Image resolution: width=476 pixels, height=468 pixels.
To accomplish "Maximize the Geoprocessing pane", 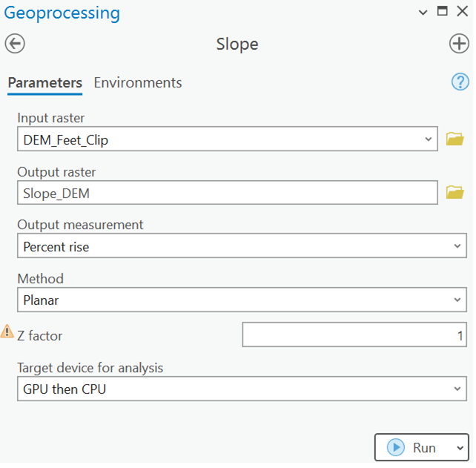I will point(443,12).
